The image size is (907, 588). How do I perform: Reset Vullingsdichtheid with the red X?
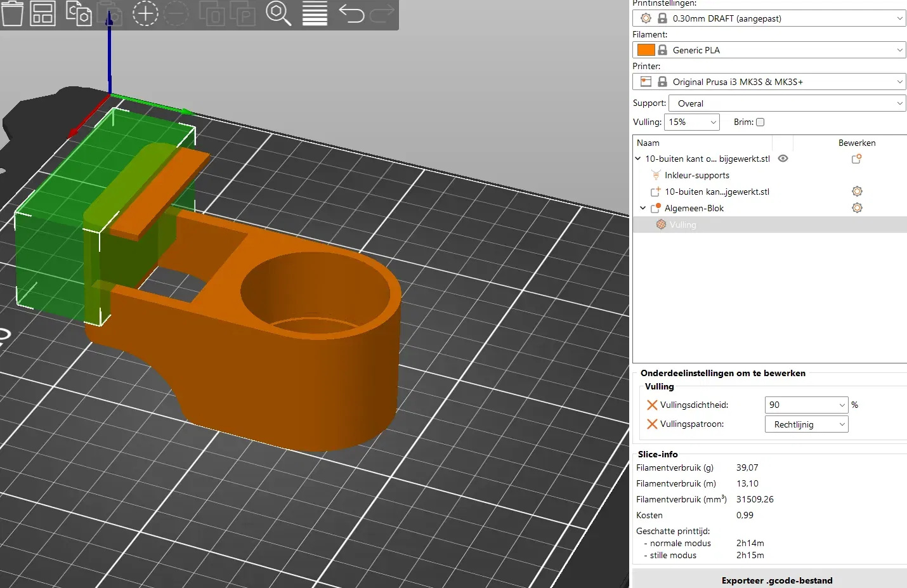click(x=651, y=405)
